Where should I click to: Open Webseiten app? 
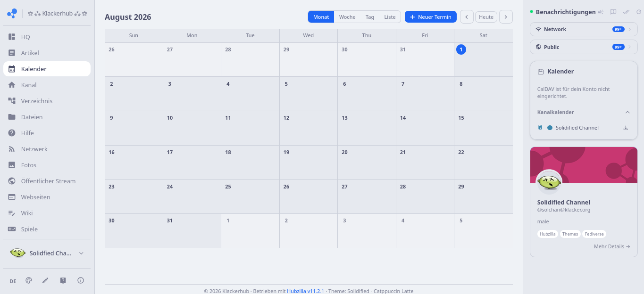coord(47,197)
